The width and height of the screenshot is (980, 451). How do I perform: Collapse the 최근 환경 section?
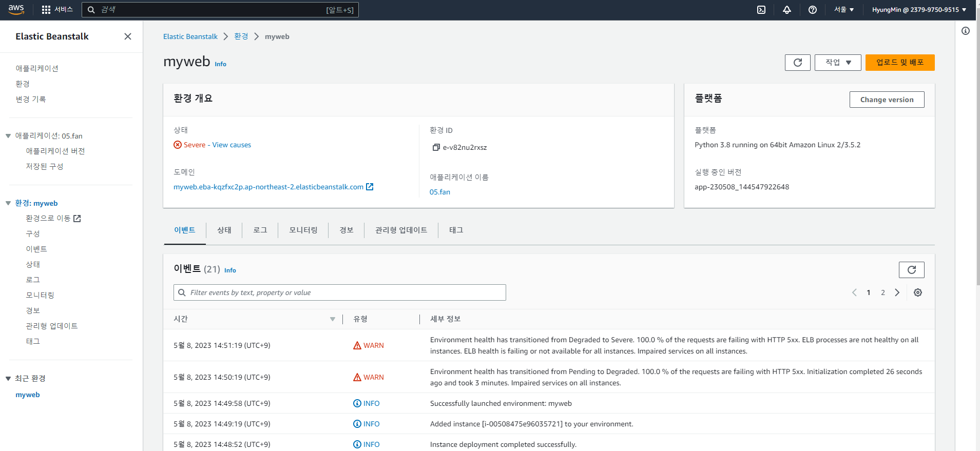(x=8, y=379)
